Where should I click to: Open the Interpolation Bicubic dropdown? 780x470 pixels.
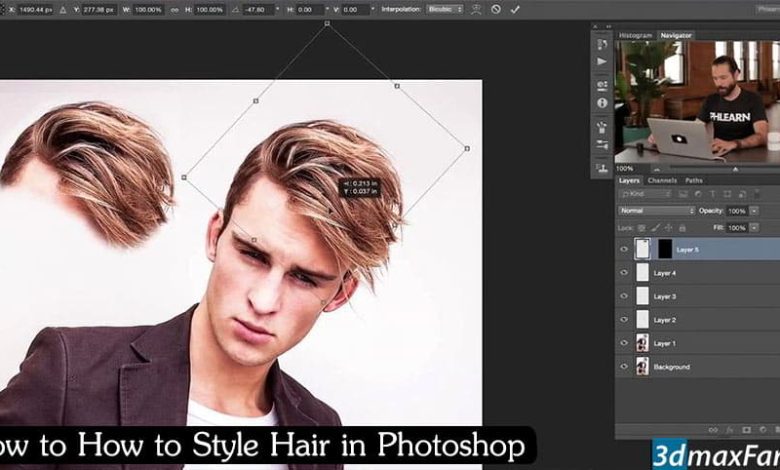coord(444,9)
